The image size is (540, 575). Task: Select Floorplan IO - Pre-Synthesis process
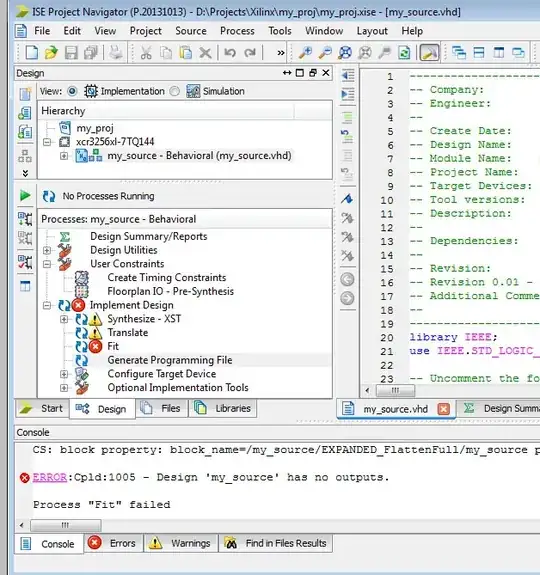point(170,292)
